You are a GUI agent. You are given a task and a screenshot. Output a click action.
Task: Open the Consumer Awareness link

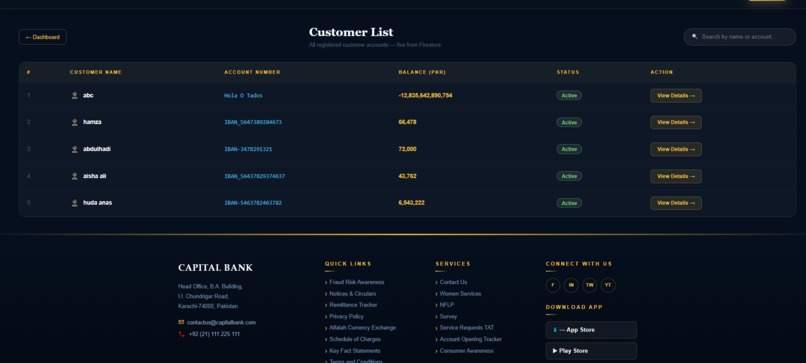point(466,351)
